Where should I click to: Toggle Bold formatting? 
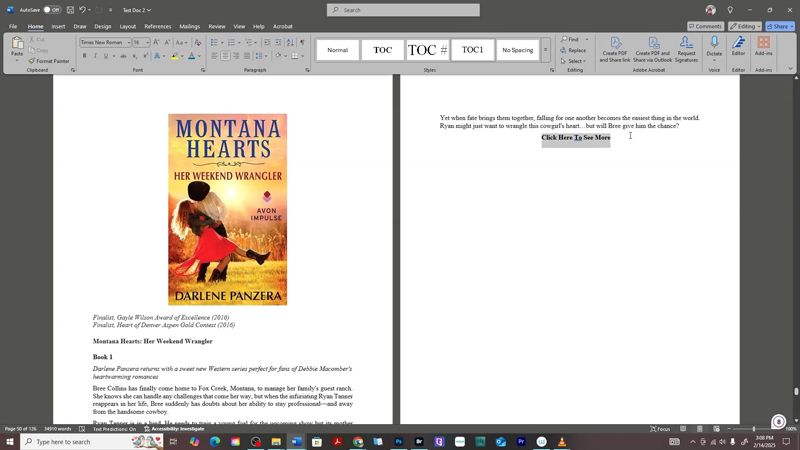point(84,56)
